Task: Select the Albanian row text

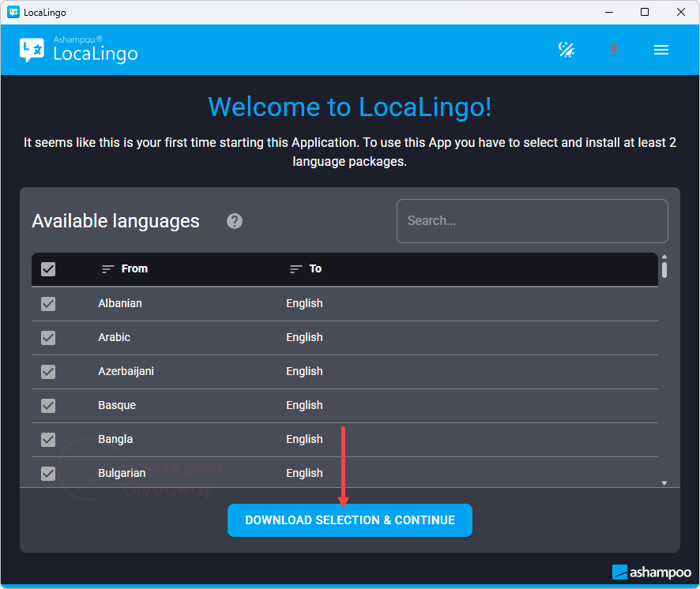Action: pos(120,303)
